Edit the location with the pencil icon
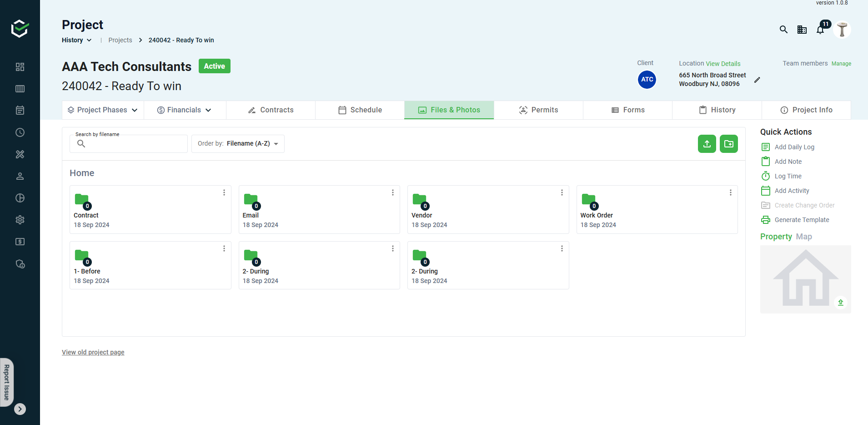 (757, 80)
